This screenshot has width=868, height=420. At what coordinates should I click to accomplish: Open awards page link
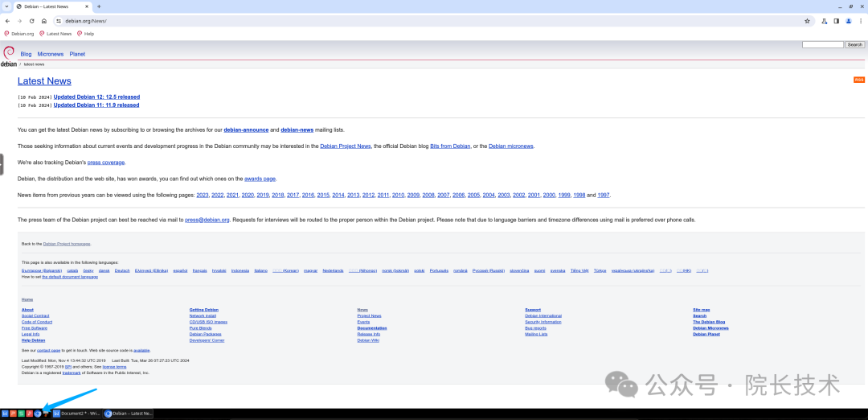coord(260,179)
